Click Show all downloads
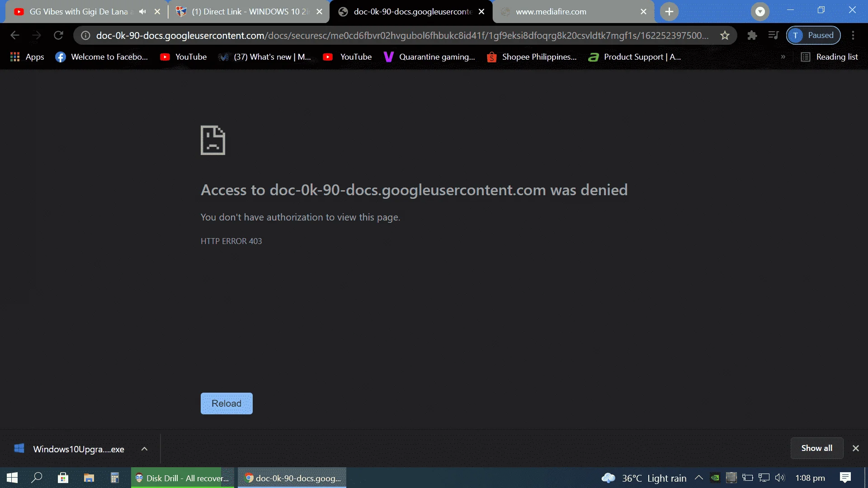868x488 pixels. pyautogui.click(x=816, y=448)
